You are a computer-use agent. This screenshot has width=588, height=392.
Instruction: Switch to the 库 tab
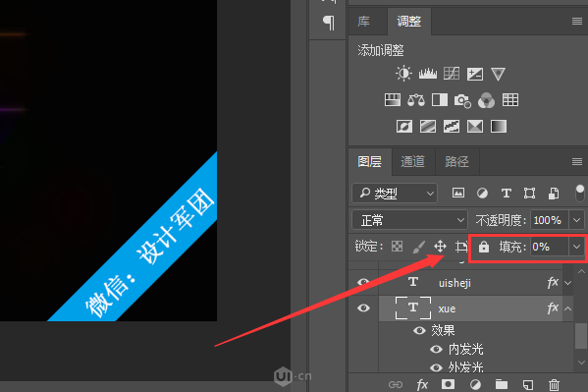[x=363, y=21]
